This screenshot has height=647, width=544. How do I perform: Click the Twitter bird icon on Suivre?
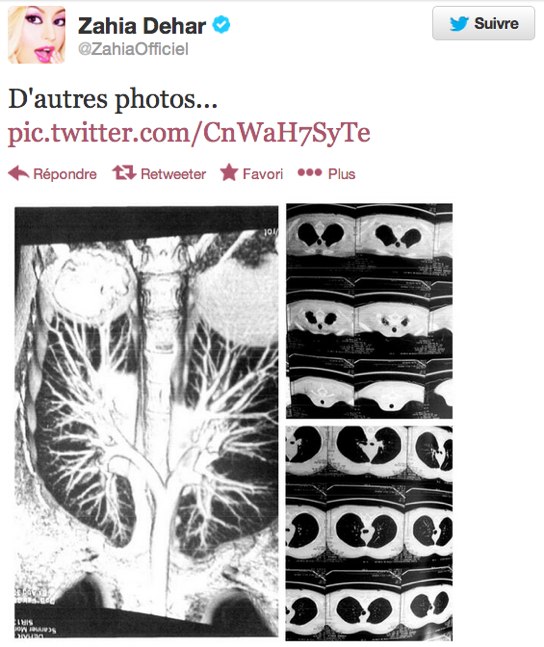point(459,24)
